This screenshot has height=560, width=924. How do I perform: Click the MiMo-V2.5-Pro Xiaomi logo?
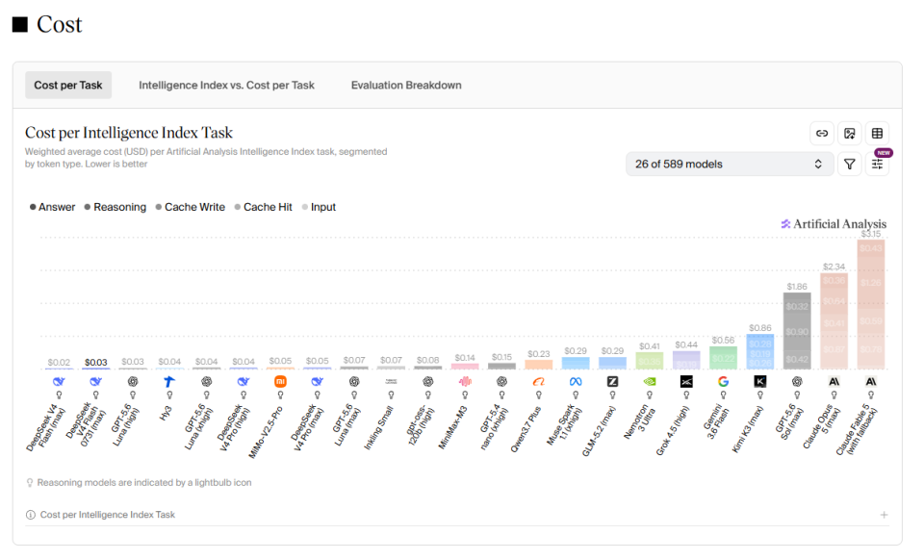pyautogui.click(x=280, y=382)
